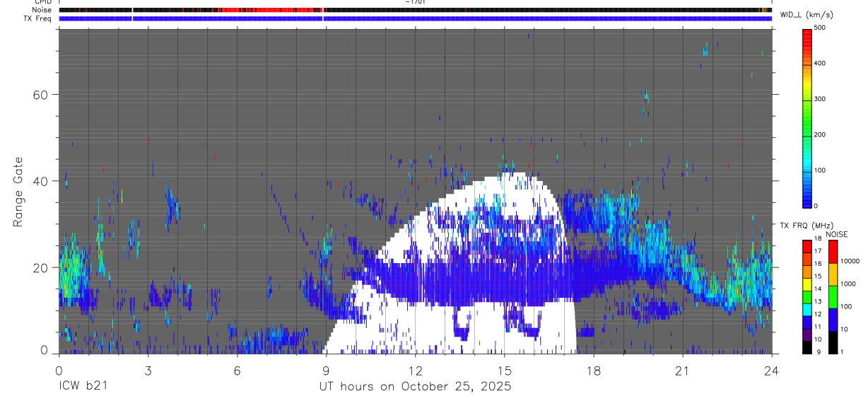Click the 15 tick on the UT hours axis
Viewport: 868px width, 401px height.
pos(505,371)
